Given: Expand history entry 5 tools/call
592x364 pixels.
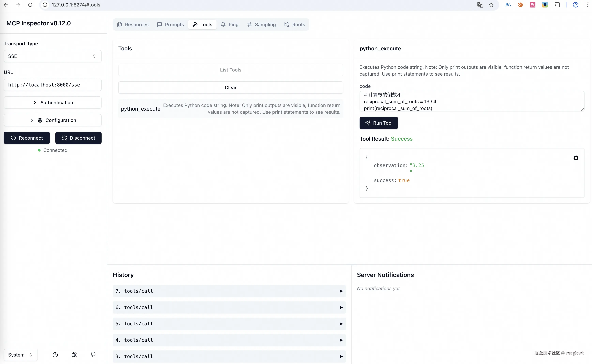Looking at the screenshot, I should pyautogui.click(x=229, y=324).
